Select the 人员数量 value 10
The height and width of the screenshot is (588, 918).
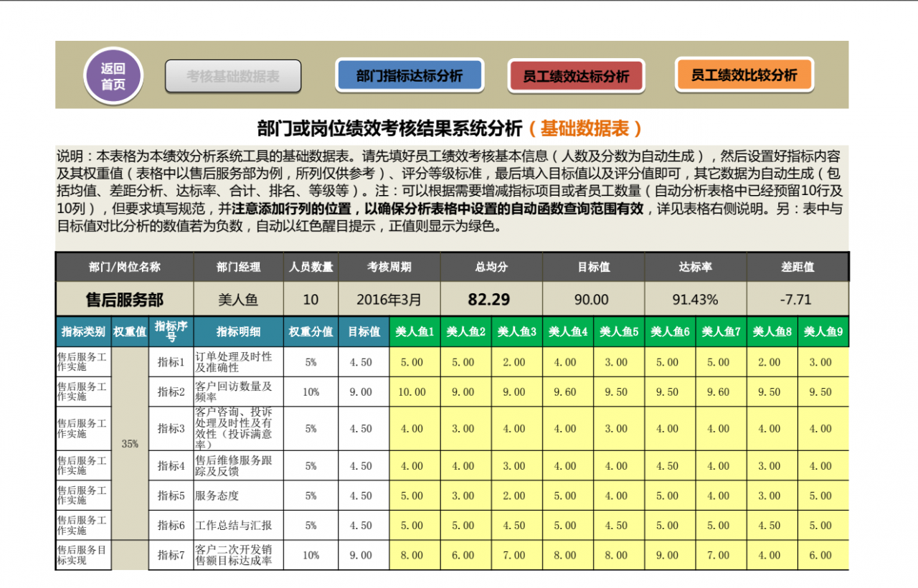311,299
